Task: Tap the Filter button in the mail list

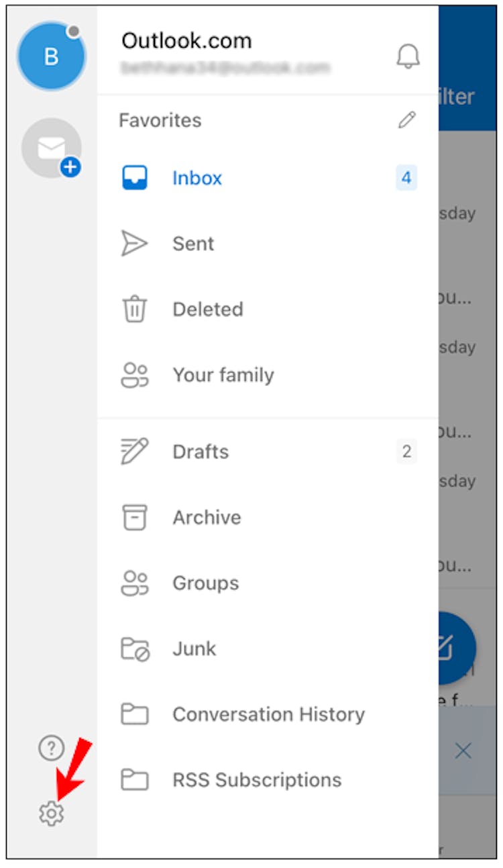Action: 457,96
